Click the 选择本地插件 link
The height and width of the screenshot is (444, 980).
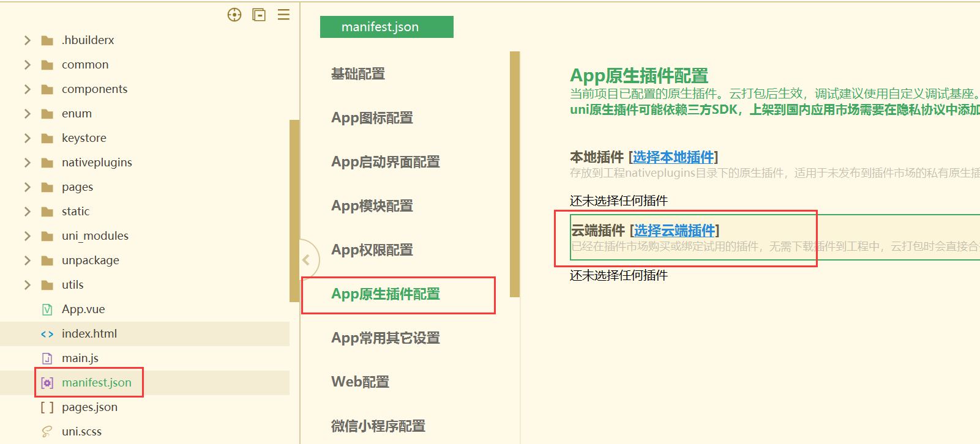[x=673, y=157]
